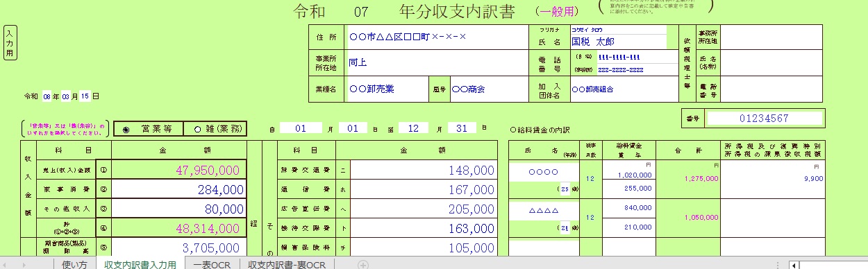Click the employee age cell 21

pyautogui.click(x=565, y=227)
